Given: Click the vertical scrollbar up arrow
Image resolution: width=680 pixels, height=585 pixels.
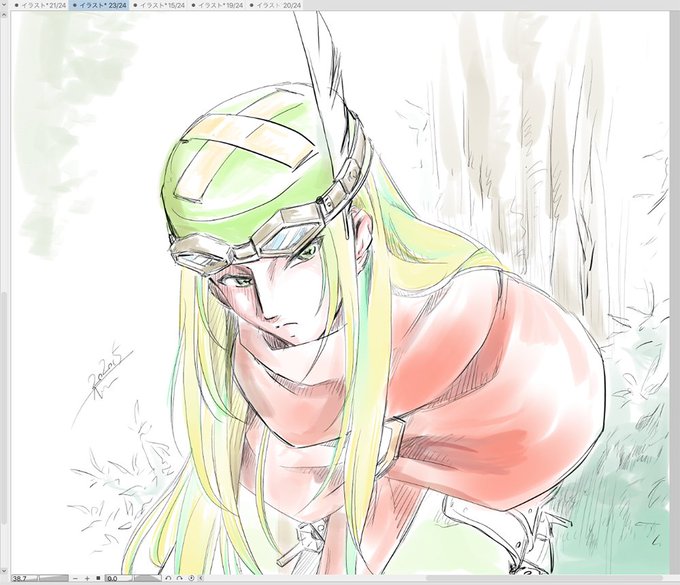Looking at the screenshot, I should click(4, 14).
